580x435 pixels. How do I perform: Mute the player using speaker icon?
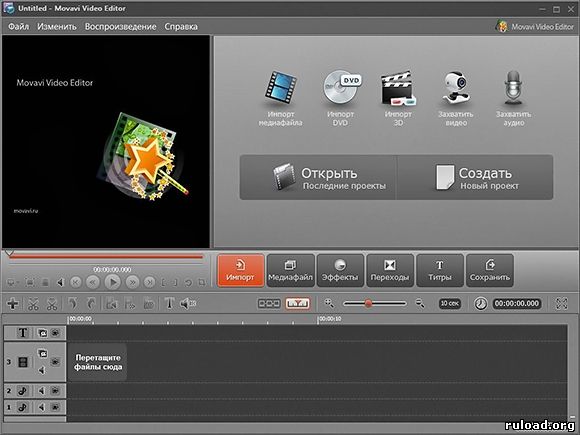[60, 283]
